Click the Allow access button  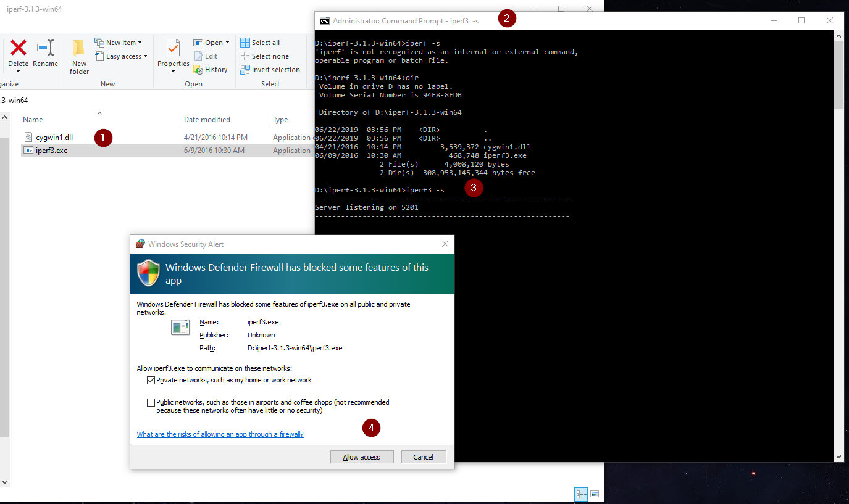click(x=362, y=457)
